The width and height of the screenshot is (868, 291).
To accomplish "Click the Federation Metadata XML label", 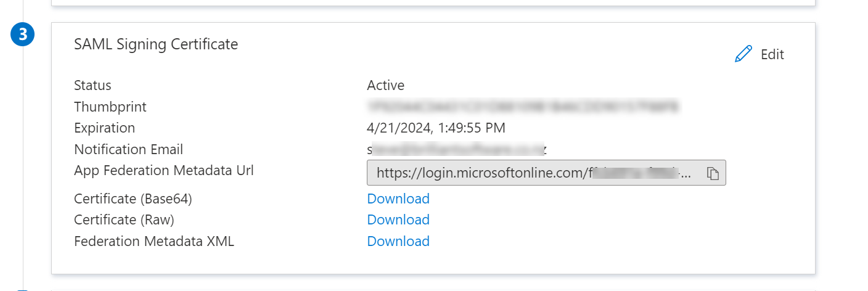I will pos(154,241).
